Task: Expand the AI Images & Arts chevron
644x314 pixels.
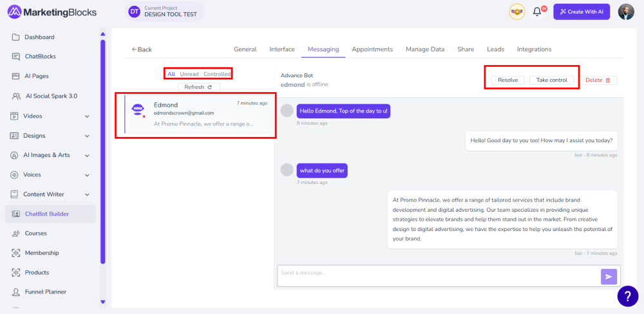Action: tap(87, 156)
